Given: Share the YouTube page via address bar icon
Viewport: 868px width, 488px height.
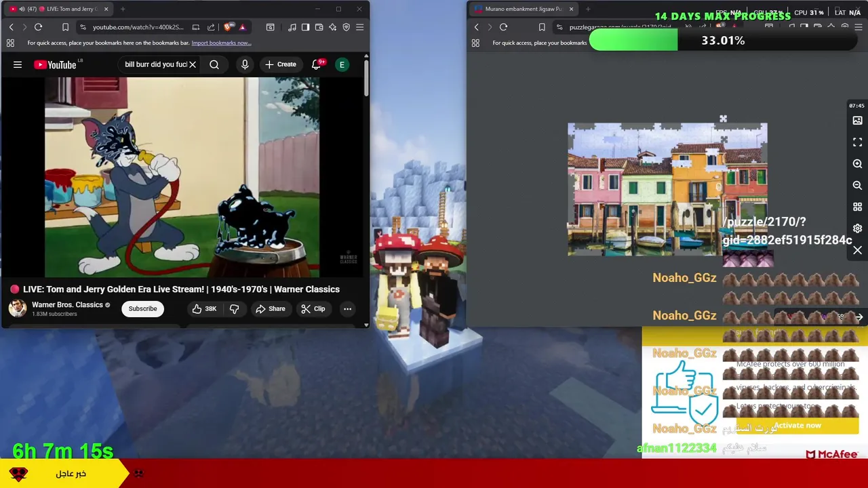Looking at the screenshot, I should 211,27.
